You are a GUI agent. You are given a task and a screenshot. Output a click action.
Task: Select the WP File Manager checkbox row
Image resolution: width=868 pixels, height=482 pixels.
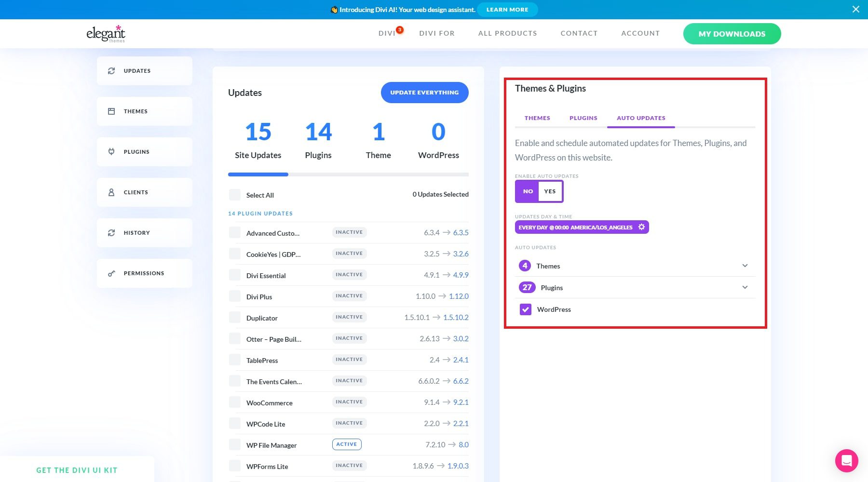tap(235, 444)
